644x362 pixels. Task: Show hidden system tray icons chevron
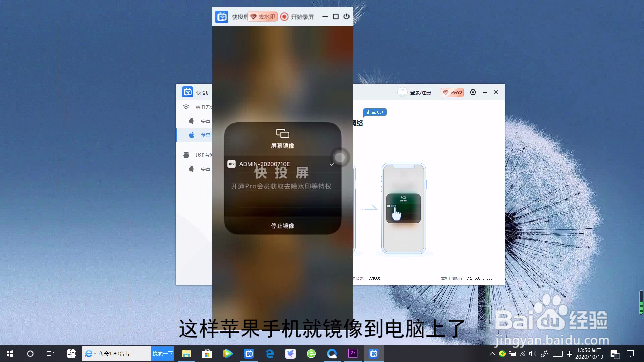492,354
